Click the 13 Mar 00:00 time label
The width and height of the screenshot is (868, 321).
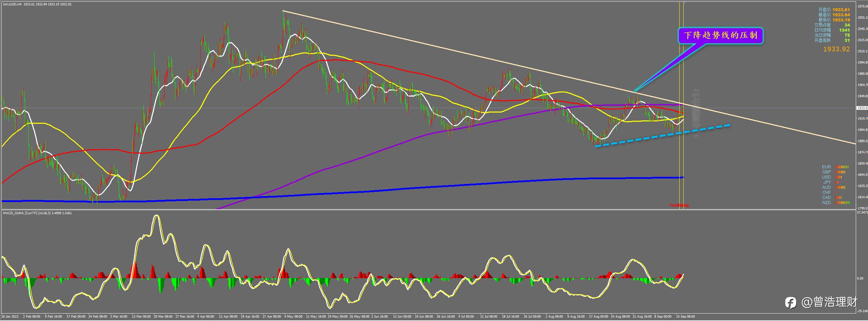(x=141, y=317)
